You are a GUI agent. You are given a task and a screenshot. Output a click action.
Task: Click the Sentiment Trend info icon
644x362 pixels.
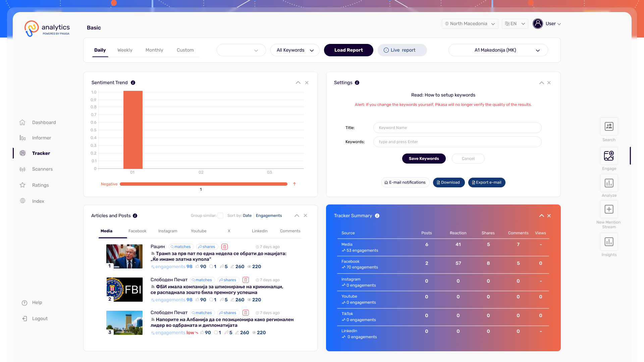coord(133,82)
